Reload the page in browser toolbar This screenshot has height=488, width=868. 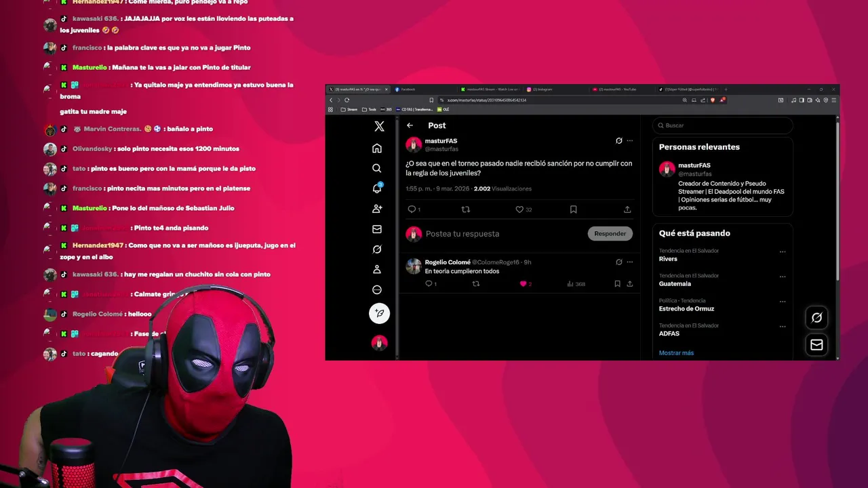347,100
